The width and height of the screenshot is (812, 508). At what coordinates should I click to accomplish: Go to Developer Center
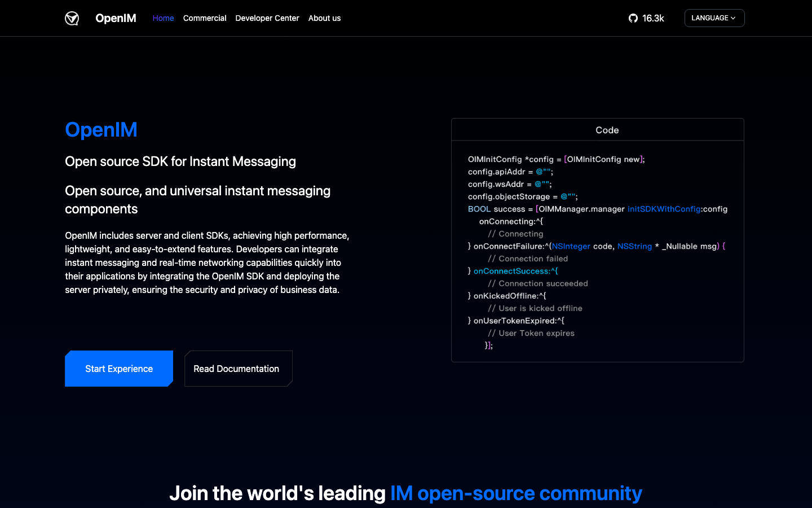tap(267, 18)
